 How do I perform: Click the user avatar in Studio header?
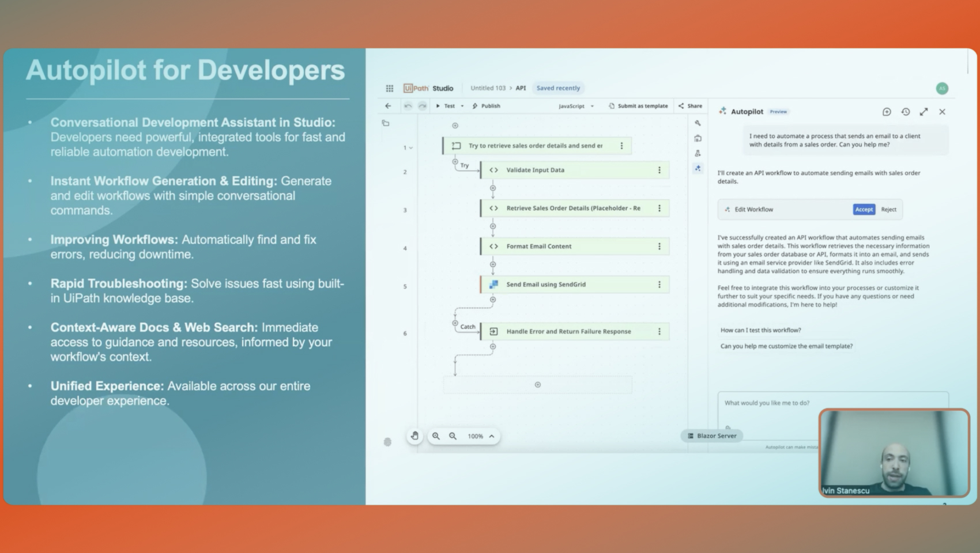pyautogui.click(x=942, y=88)
